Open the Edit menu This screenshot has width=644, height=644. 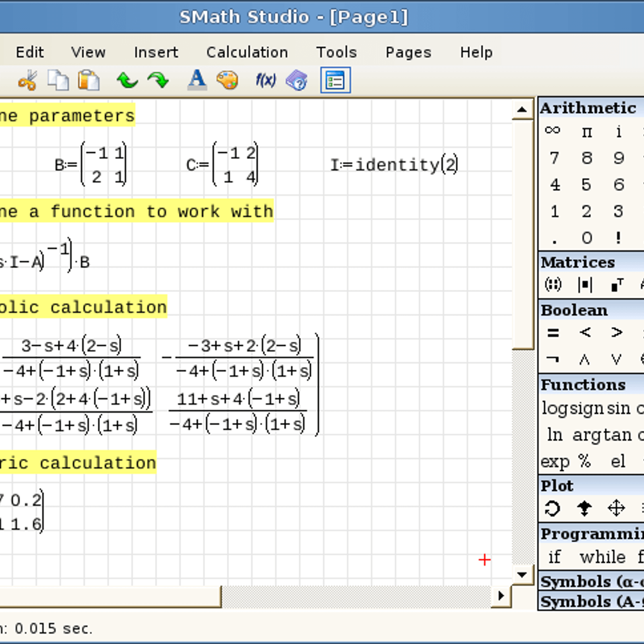[x=30, y=52]
